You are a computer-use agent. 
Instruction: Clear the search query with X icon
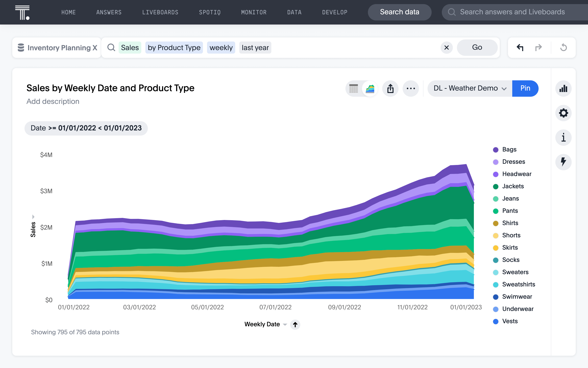point(446,47)
